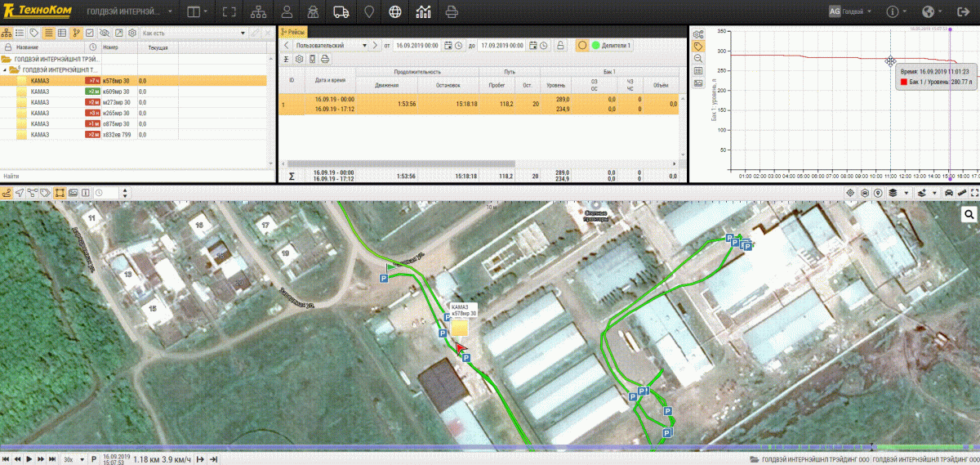Toggle the branch grouping icon in vehicle panel

tap(76, 33)
